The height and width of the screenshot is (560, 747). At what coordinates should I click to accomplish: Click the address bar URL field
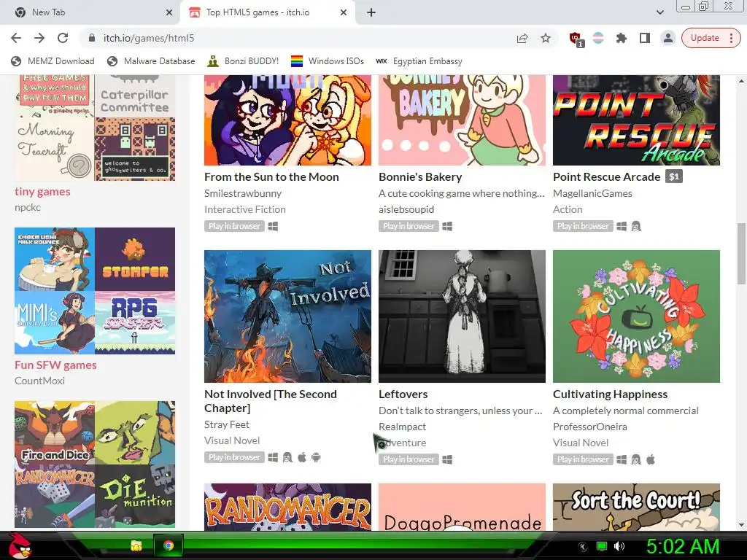pyautogui.click(x=305, y=38)
